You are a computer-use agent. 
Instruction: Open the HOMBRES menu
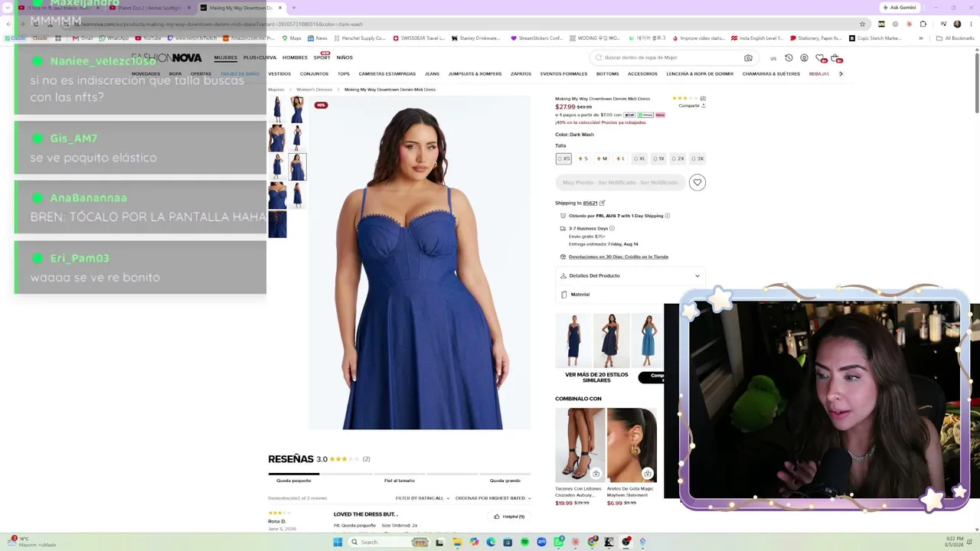point(295,57)
